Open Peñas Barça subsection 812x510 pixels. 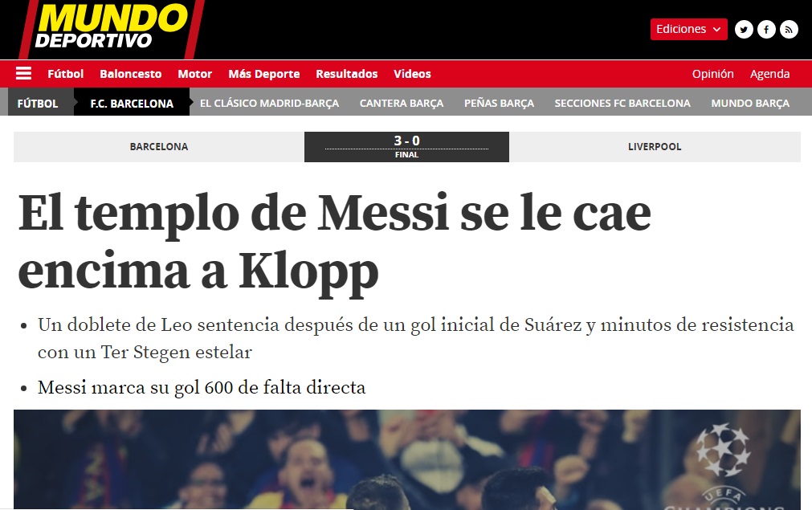click(x=499, y=103)
